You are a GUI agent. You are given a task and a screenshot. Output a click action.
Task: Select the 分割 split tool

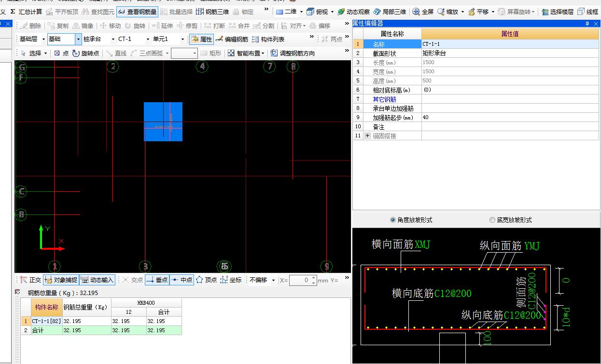pos(264,26)
